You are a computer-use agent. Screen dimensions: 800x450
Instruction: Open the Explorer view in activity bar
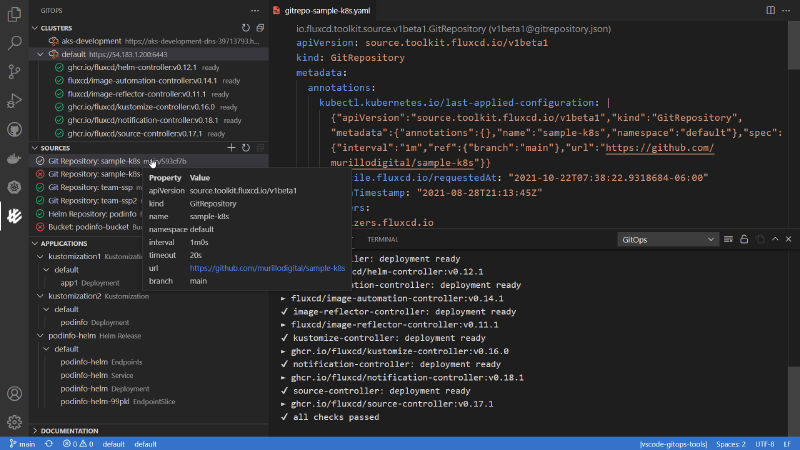(x=14, y=14)
